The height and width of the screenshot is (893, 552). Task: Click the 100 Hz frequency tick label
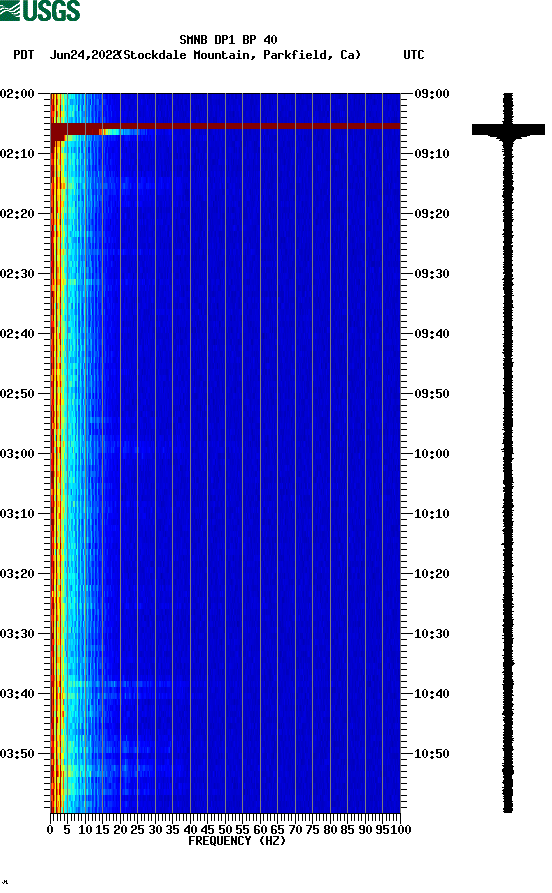401,830
